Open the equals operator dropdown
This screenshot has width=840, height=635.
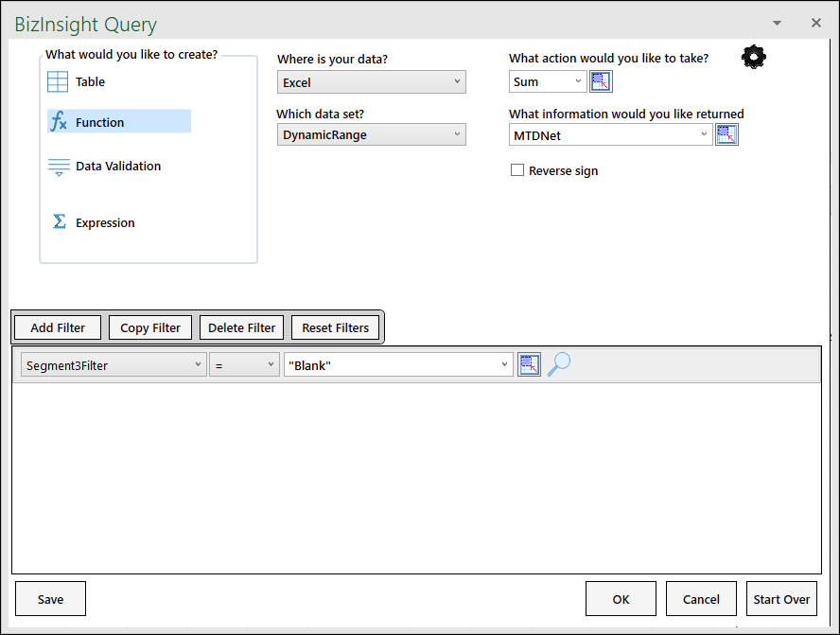[244, 365]
